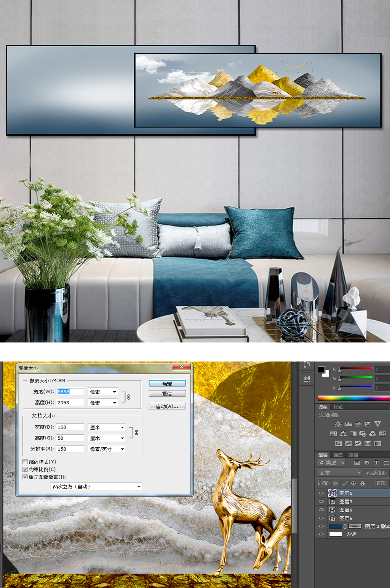Viewport: 390px width, 588px height.
Task: Filter layers by type (T) icon
Action: click(376, 463)
